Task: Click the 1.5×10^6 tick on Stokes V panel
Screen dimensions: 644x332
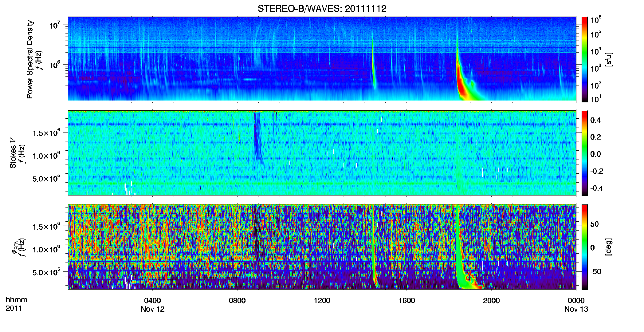Action: pos(46,132)
